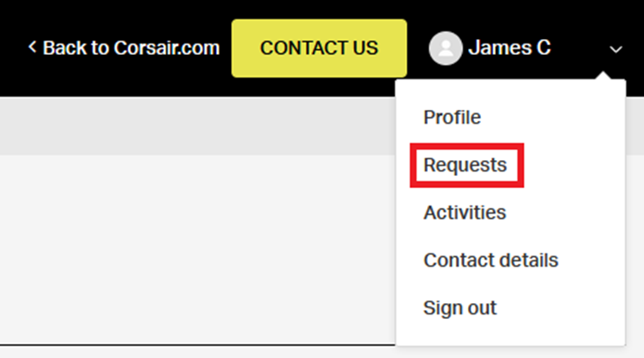The height and width of the screenshot is (358, 644).
Task: Open the Activities menu entry
Action: tap(464, 213)
